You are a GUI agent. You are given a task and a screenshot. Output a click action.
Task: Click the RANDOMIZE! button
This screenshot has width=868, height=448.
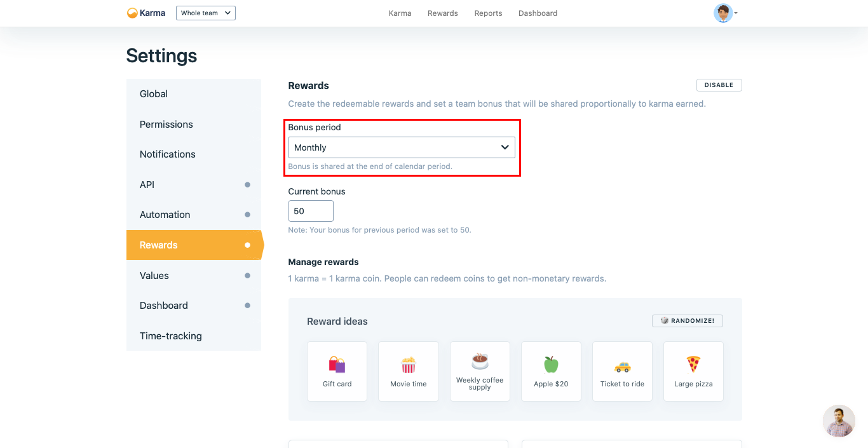pos(688,321)
